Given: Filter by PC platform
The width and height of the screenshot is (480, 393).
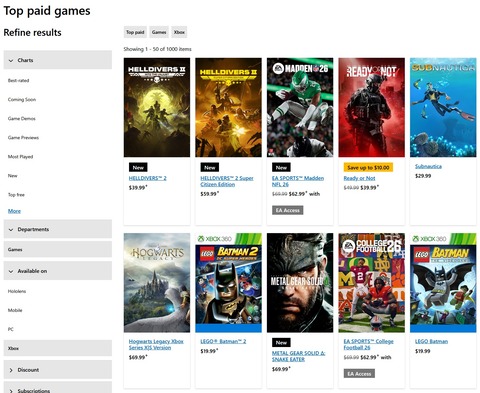Looking at the screenshot, I should 11,329.
